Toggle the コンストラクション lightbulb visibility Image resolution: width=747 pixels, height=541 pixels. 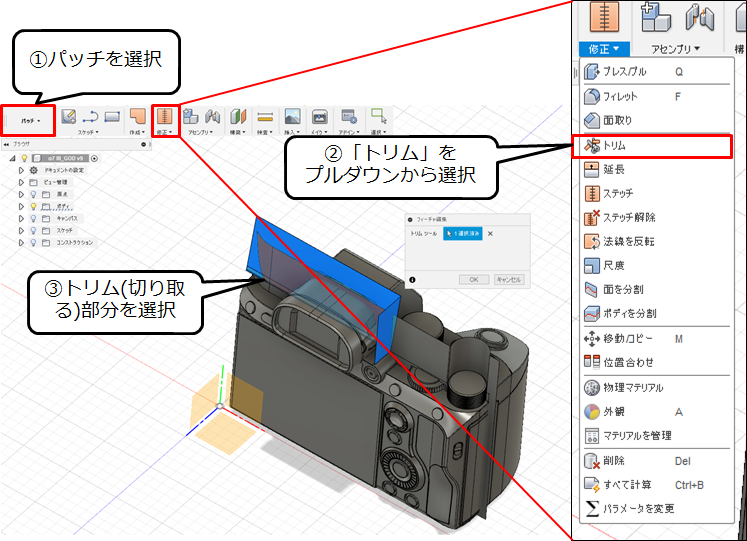tap(33, 242)
